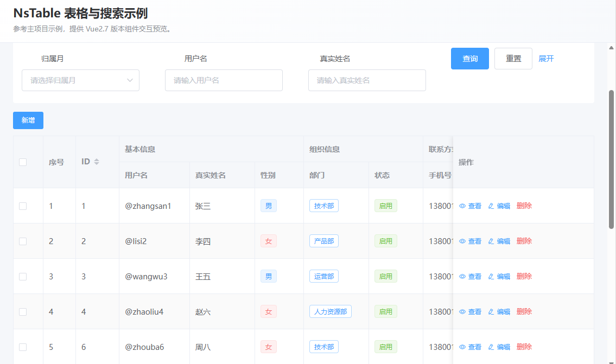Click the eye view icon for 张三

tap(462, 206)
